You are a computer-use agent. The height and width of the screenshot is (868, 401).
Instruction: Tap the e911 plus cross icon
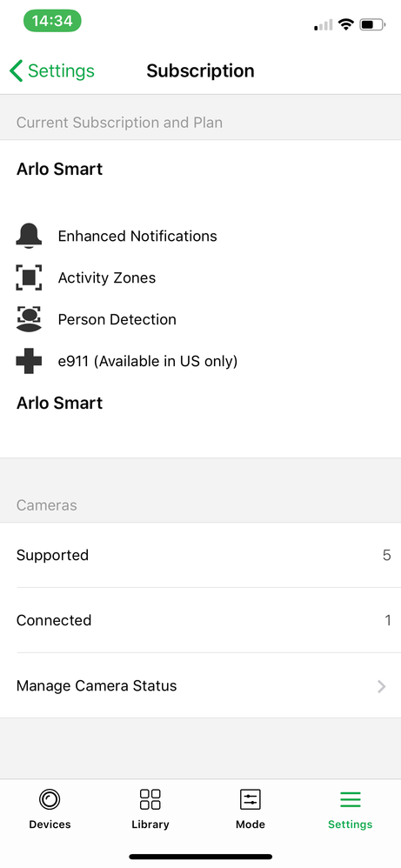[x=29, y=362]
